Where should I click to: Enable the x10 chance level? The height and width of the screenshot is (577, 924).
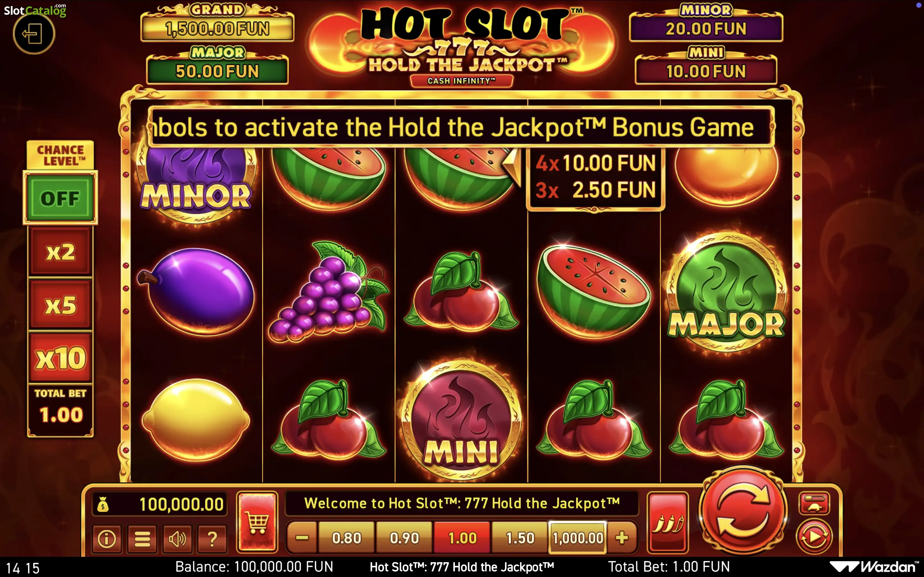pyautogui.click(x=60, y=357)
